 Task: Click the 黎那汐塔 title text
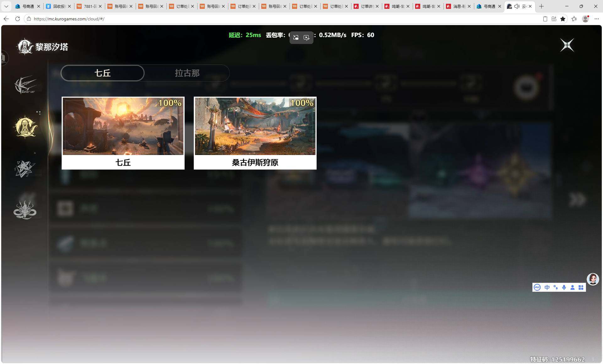(52, 47)
